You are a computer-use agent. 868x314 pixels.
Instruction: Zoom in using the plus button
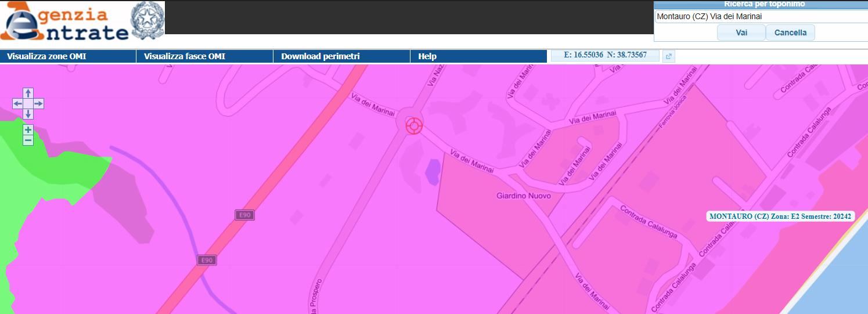[28, 129]
